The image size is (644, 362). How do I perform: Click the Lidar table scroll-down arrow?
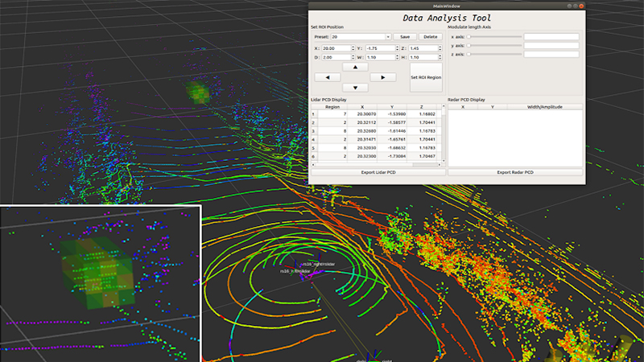(444, 161)
